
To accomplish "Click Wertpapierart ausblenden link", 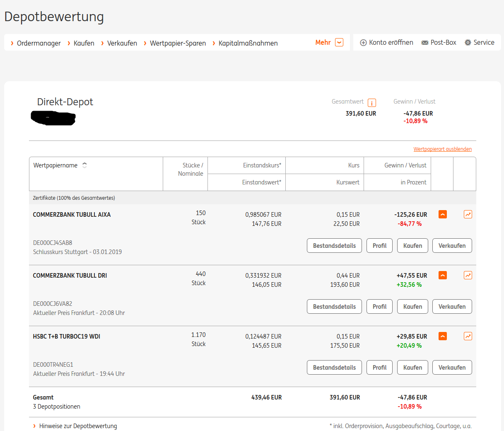I will (x=442, y=149).
